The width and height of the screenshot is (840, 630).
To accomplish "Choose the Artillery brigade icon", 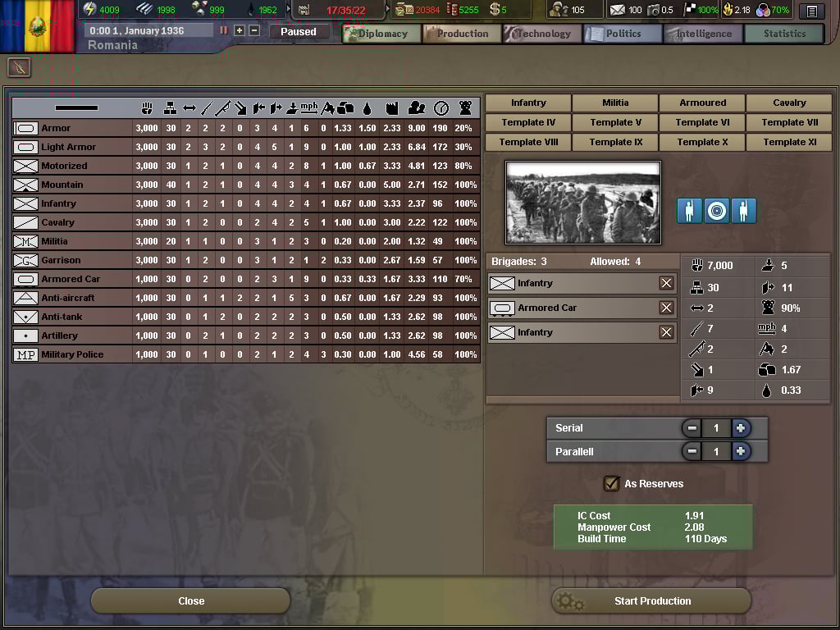I will pyautogui.click(x=25, y=336).
